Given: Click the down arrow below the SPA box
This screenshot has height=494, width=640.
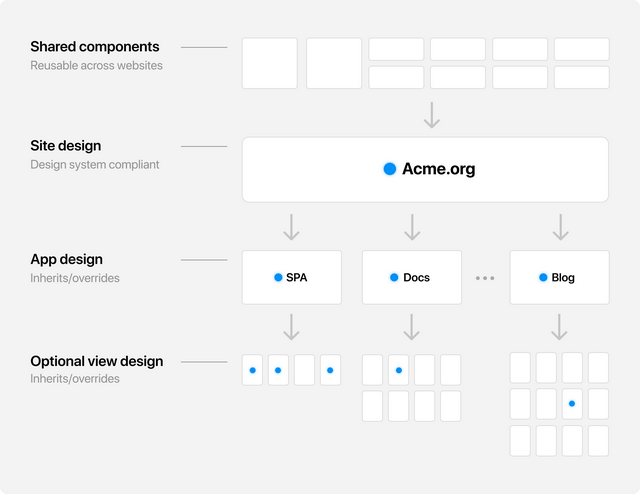Looking at the screenshot, I should tap(291, 327).
